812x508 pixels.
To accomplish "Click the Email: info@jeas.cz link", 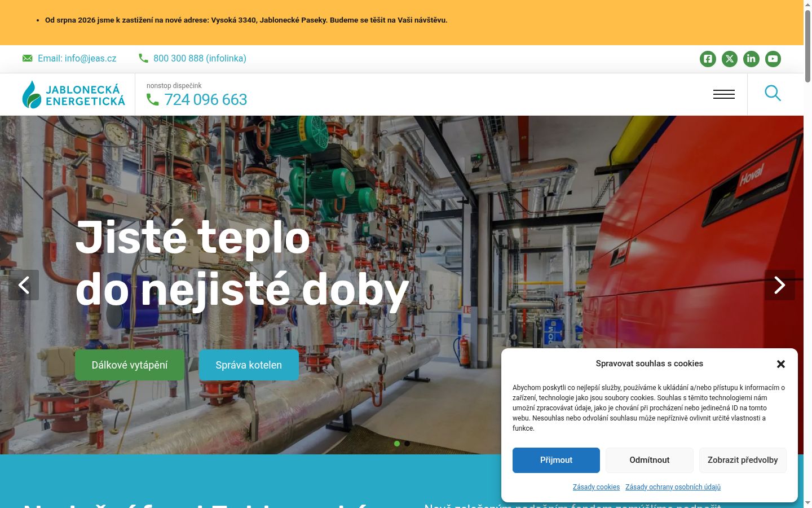I will tap(77, 58).
